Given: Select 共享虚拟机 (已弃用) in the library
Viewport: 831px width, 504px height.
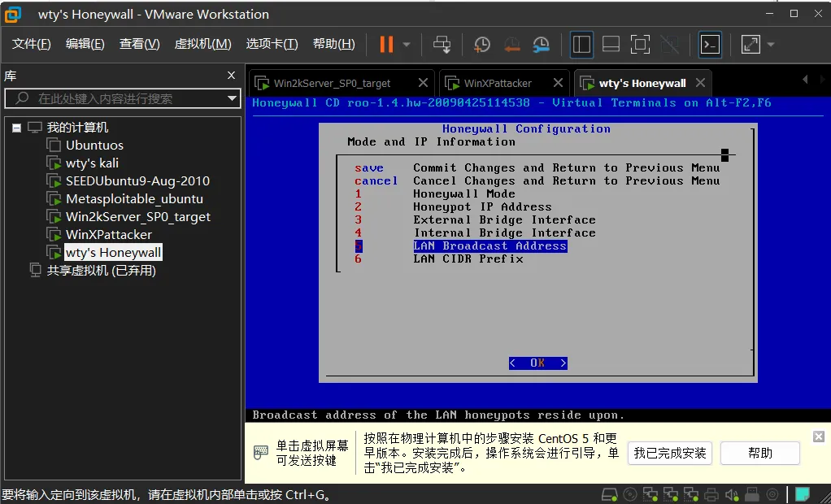Looking at the screenshot, I should pos(101,271).
